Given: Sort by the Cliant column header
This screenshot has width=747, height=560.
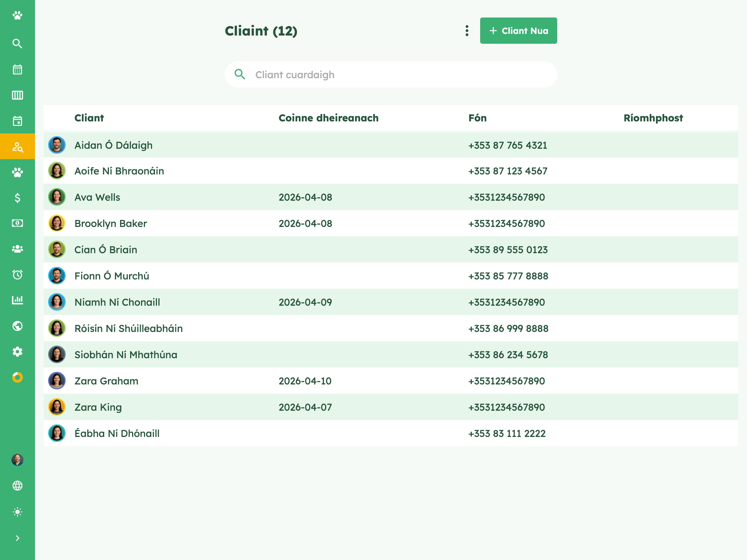Looking at the screenshot, I should pos(89,118).
